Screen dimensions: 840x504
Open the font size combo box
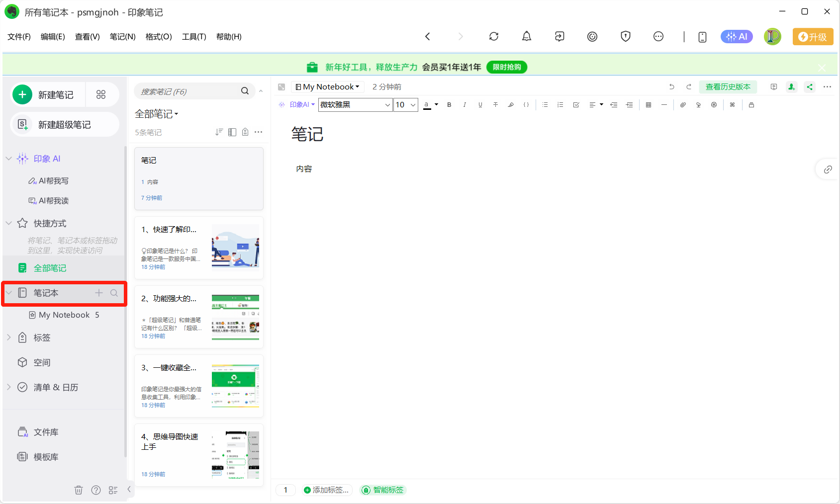(x=406, y=105)
